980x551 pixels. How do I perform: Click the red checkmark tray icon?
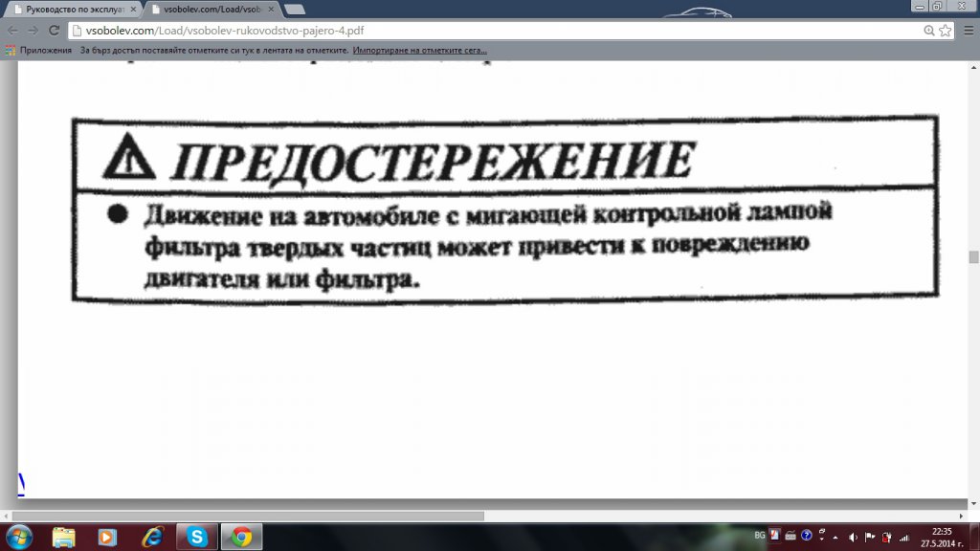coord(775,536)
